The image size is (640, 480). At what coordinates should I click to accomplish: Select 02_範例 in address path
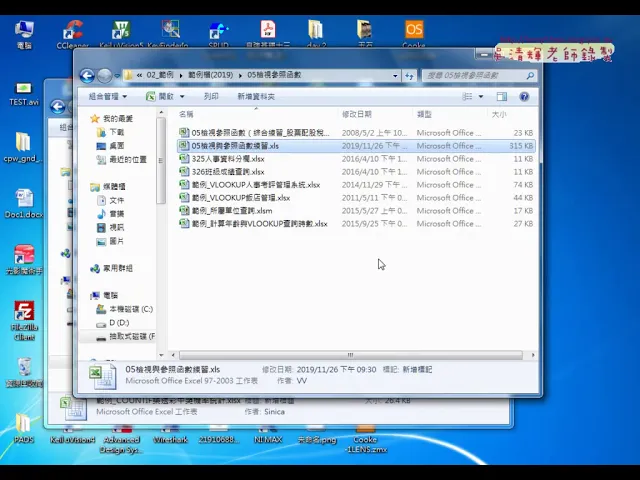[160, 75]
